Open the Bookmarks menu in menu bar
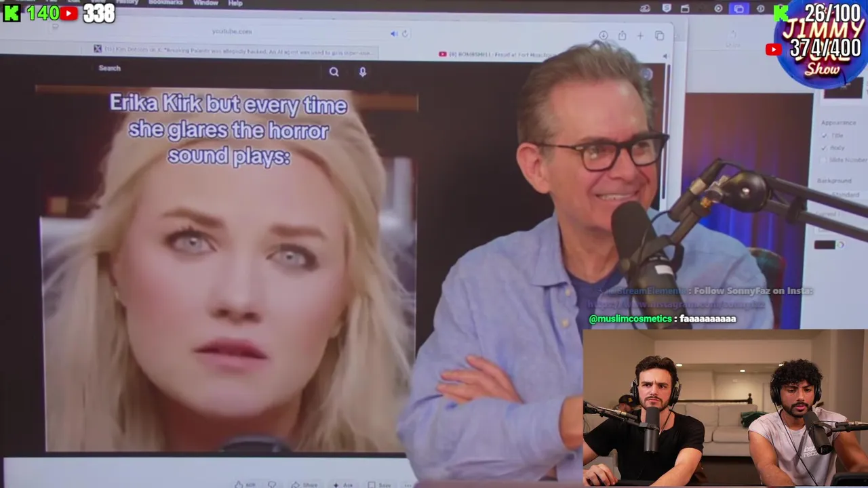 coord(165,3)
